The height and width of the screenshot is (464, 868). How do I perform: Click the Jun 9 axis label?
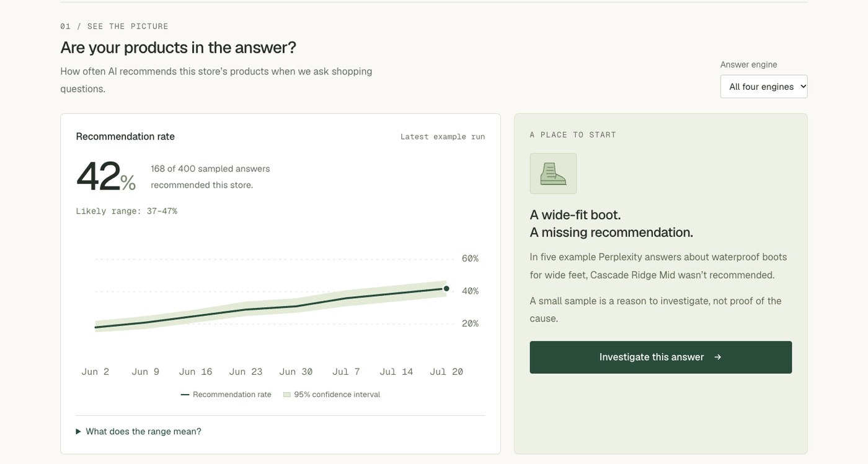[146, 372]
